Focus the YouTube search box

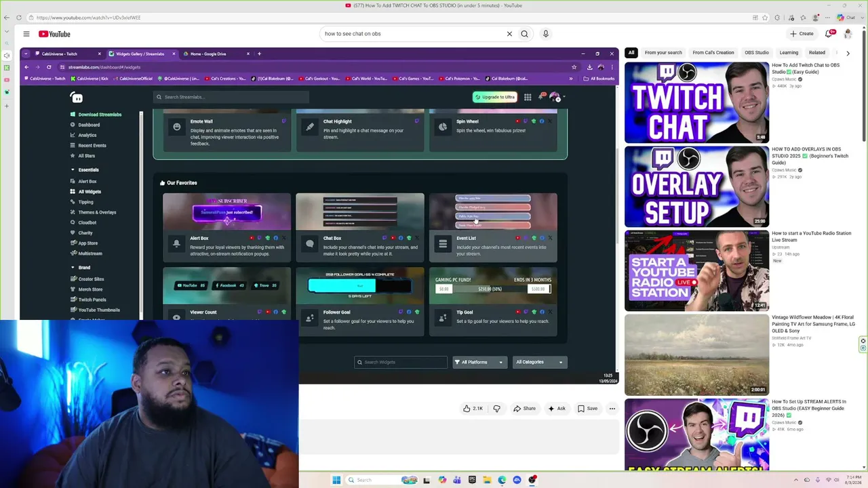pyautogui.click(x=414, y=34)
